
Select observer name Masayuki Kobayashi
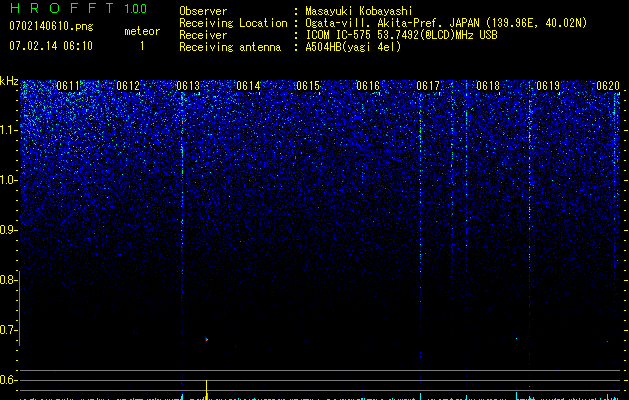[359, 11]
